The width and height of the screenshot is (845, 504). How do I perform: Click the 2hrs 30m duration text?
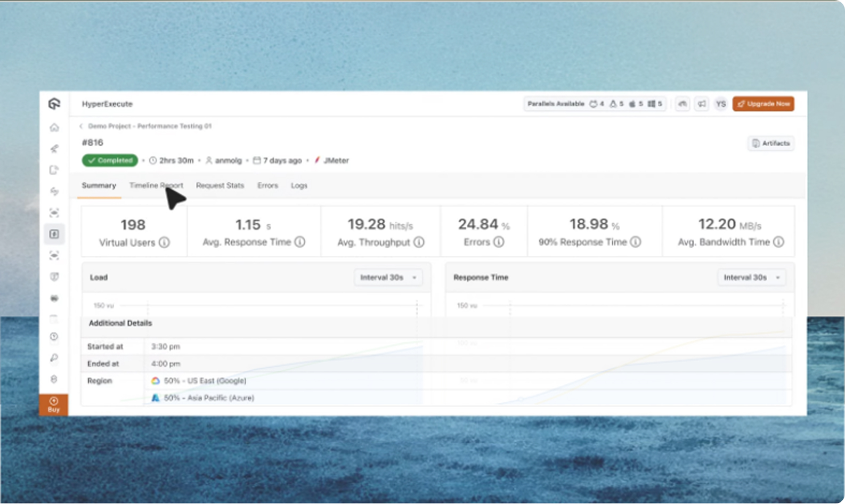pos(176,160)
